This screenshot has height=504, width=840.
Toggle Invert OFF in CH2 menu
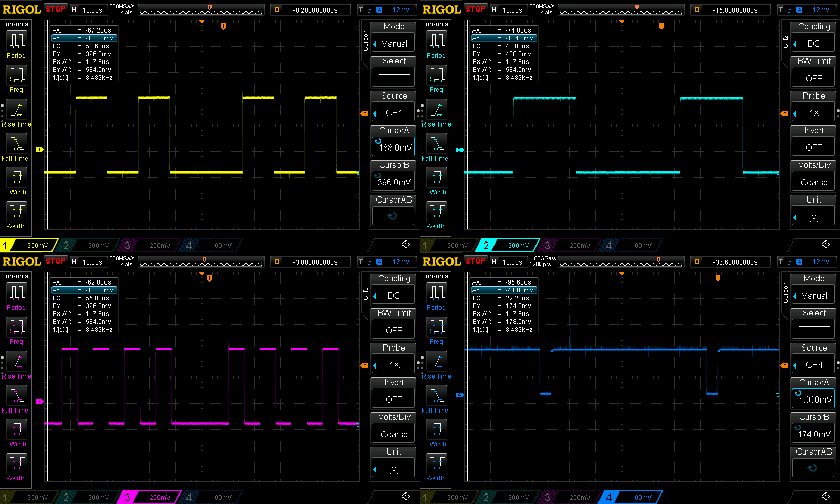813,141
